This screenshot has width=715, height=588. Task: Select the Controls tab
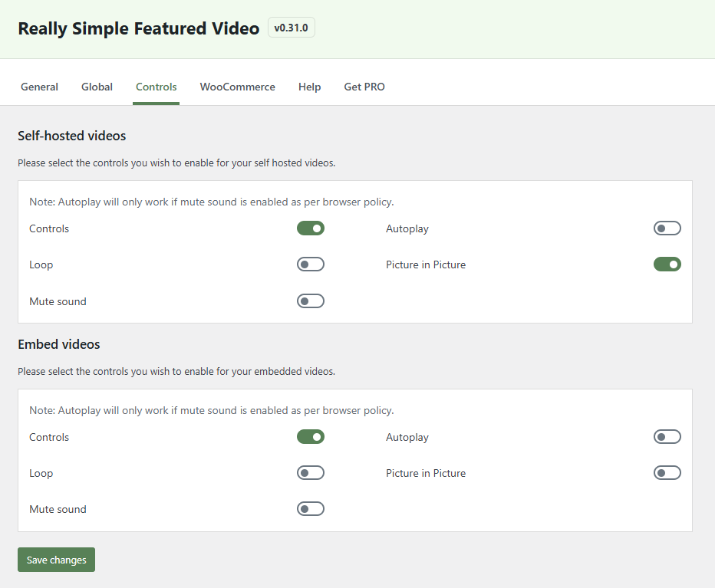(x=156, y=87)
